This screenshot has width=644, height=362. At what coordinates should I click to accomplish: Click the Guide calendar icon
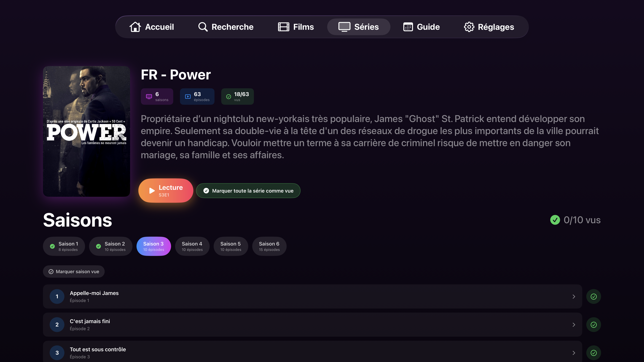408,27
